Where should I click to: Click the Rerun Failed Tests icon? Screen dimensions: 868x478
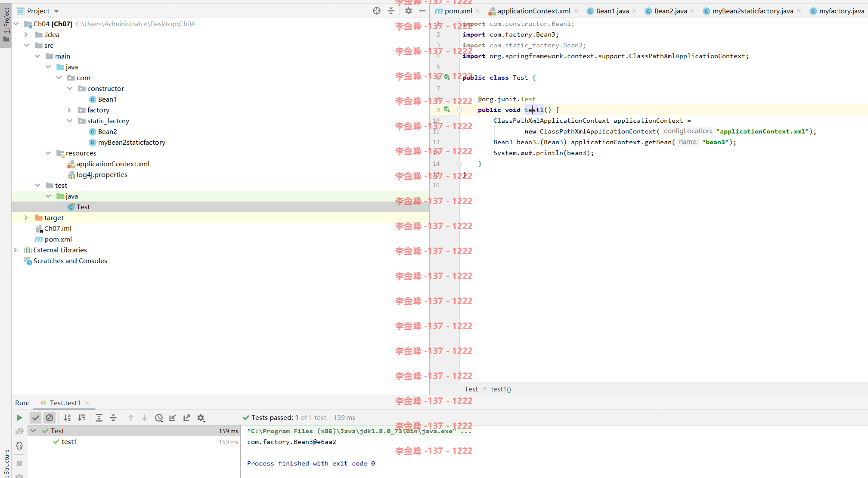(19, 431)
